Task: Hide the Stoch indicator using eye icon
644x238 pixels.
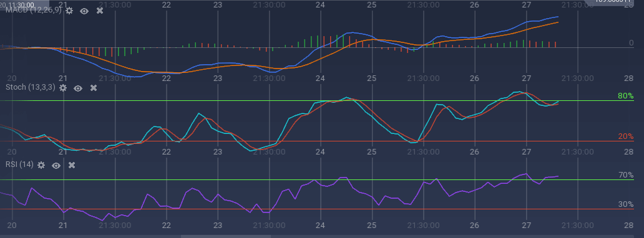Action: tap(78, 88)
